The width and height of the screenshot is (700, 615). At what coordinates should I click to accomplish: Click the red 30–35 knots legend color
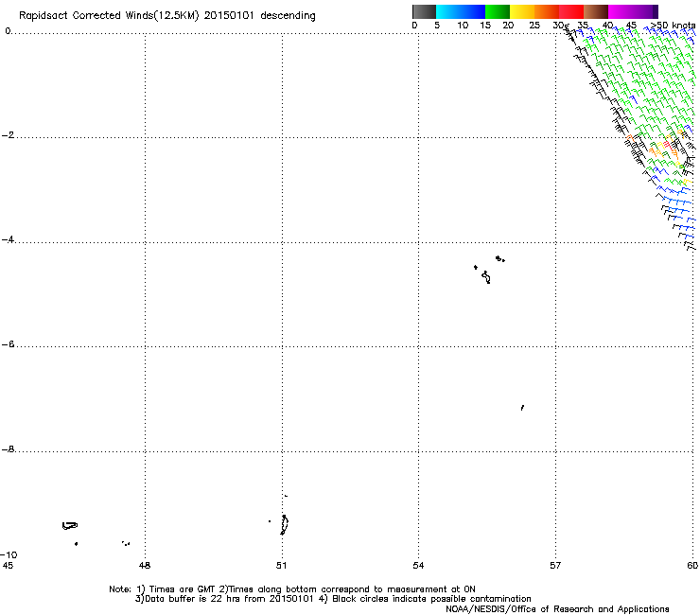tap(571, 11)
